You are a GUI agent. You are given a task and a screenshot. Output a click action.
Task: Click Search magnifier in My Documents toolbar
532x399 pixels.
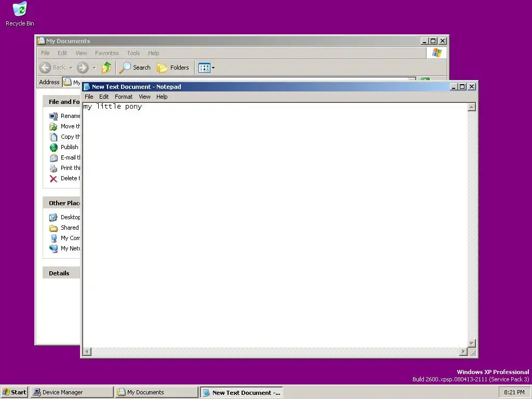125,68
